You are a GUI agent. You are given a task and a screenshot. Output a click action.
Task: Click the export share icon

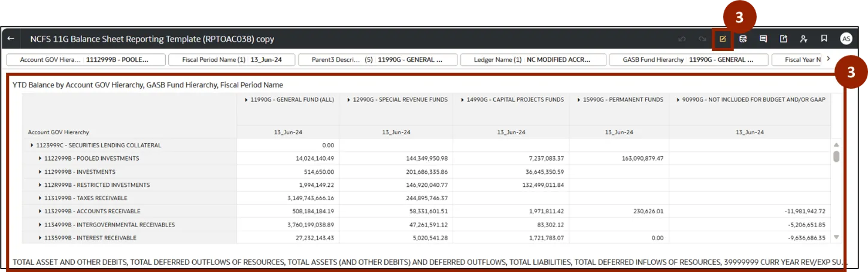[784, 39]
